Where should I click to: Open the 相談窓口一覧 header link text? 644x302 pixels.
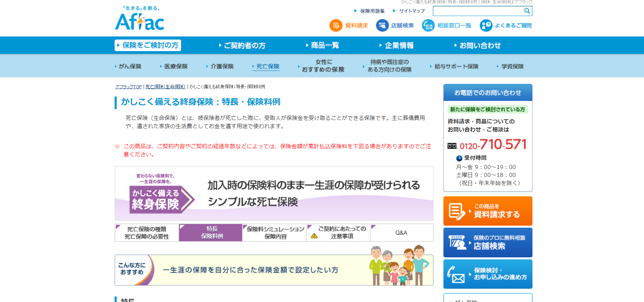tap(454, 26)
